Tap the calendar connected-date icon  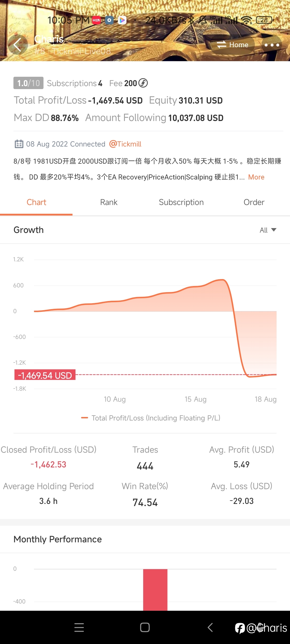pyautogui.click(x=19, y=144)
